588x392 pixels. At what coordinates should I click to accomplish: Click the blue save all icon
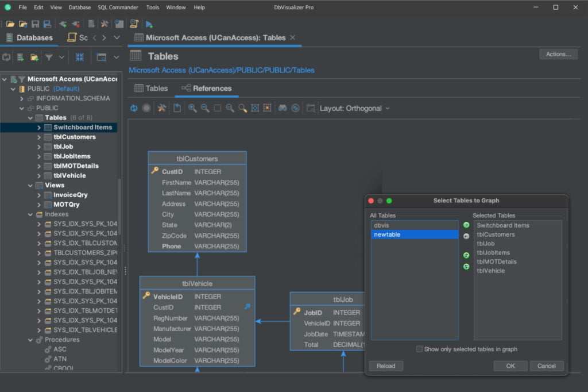click(x=47, y=24)
